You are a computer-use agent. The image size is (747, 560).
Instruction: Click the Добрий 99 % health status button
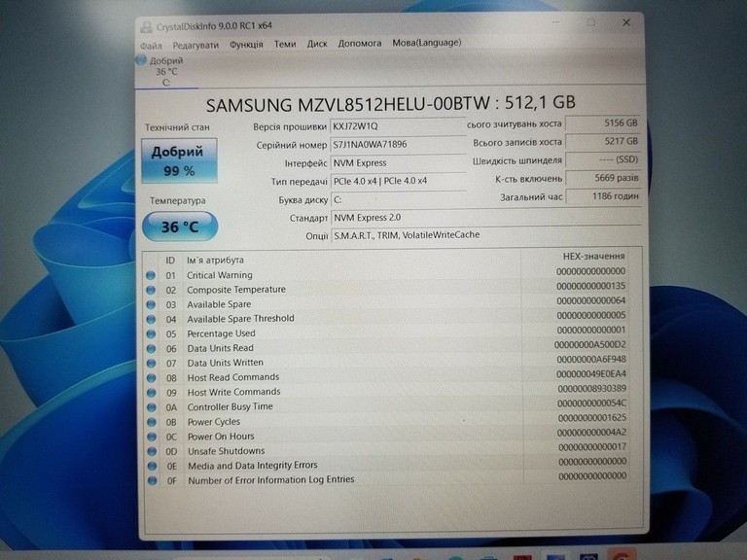[x=179, y=161]
